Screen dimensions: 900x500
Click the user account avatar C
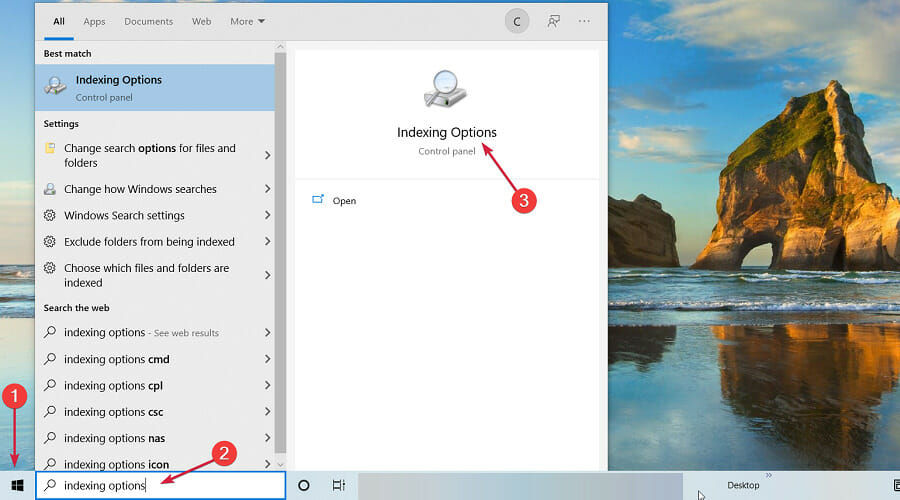coord(516,21)
